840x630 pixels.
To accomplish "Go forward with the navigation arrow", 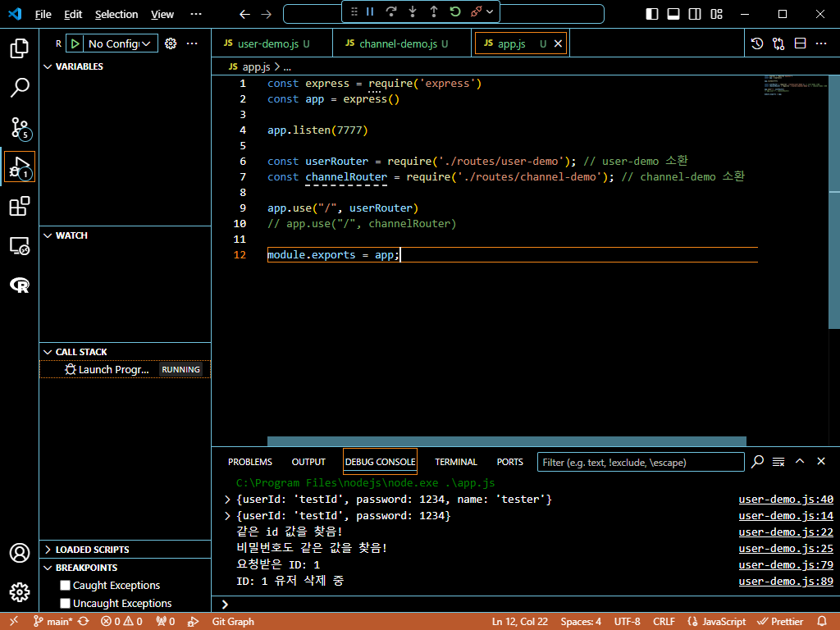I will [x=267, y=15].
